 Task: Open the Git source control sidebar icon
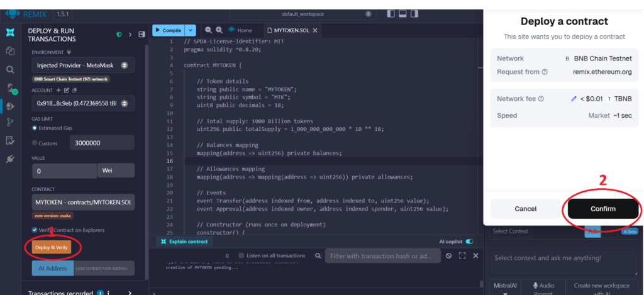click(x=10, y=123)
